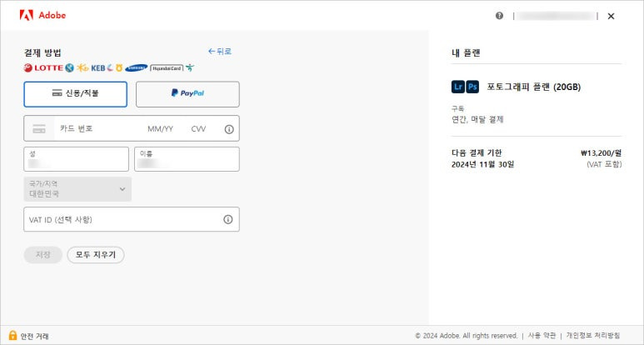Open the 국가/지역 대한민국 dropdown
Screen dimensions: 644x345
pyautogui.click(x=77, y=189)
